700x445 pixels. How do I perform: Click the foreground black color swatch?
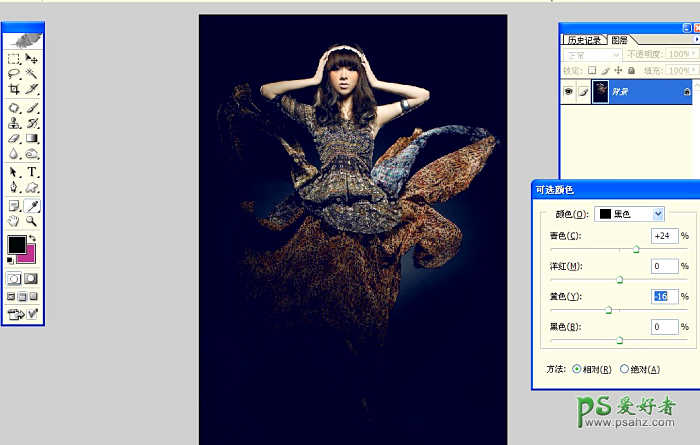tap(17, 245)
